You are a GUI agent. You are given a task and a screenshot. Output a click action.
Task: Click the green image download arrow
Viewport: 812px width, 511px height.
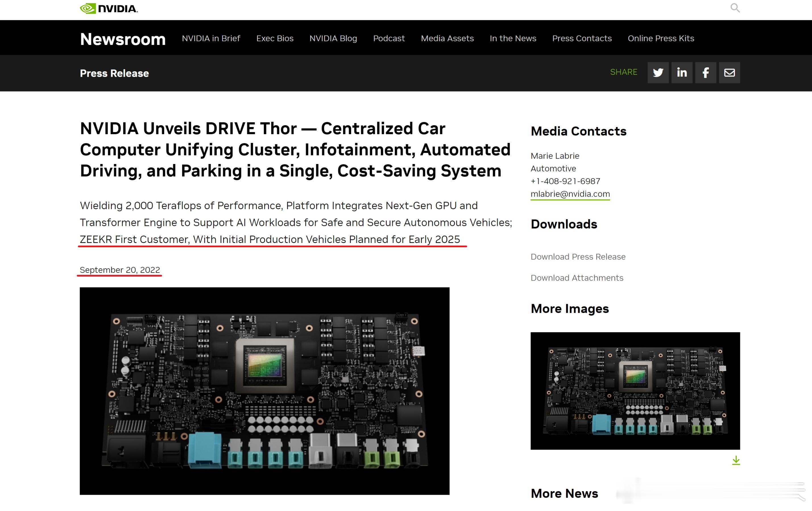coord(736,460)
